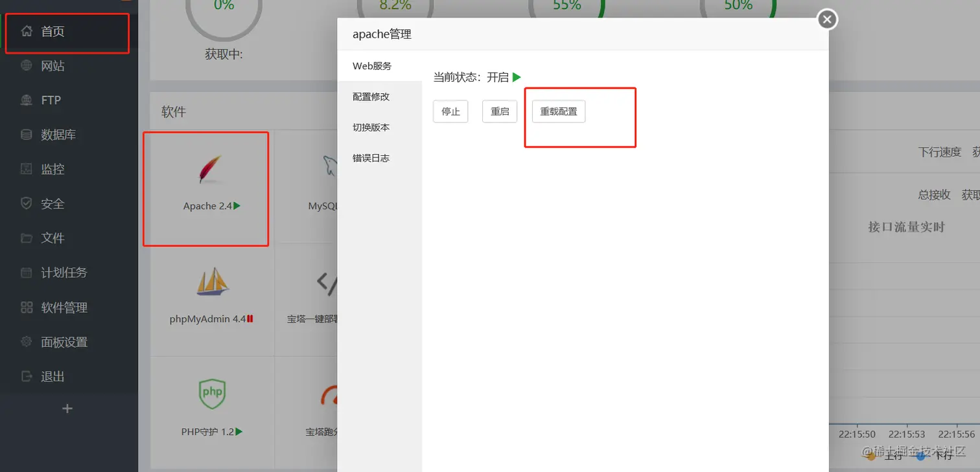This screenshot has height=472, width=980.
Task: Click the Apache 2.4 label
Action: (x=207, y=206)
